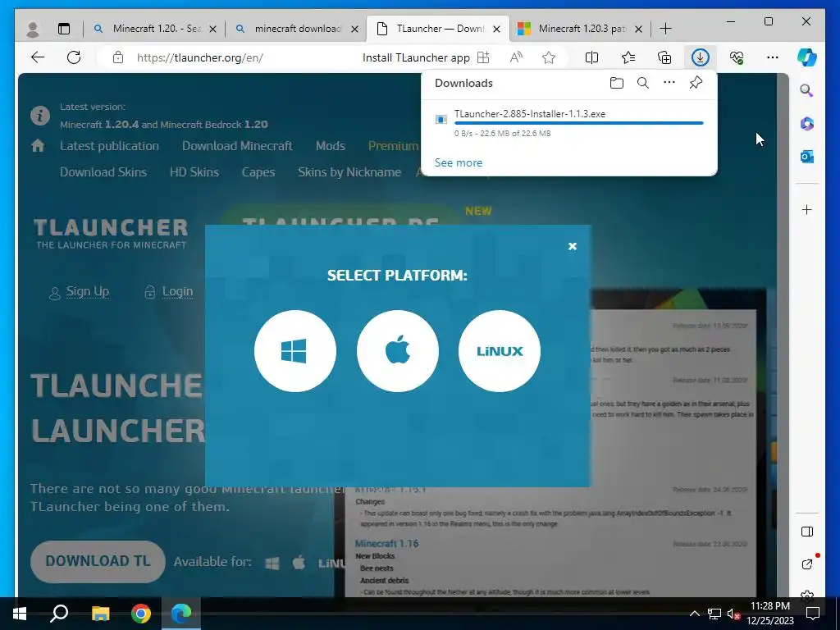Click the download progress bar
This screenshot has height=630, width=840.
[x=578, y=123]
